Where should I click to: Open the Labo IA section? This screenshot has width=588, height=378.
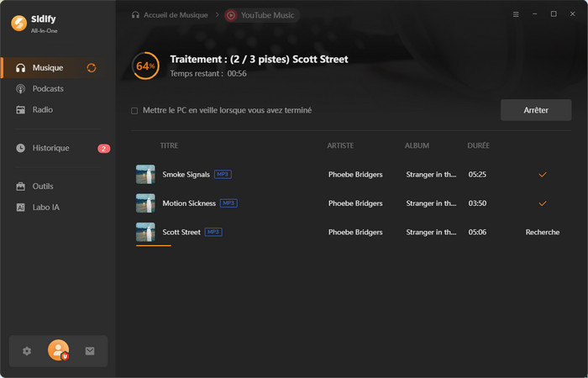[x=45, y=207]
